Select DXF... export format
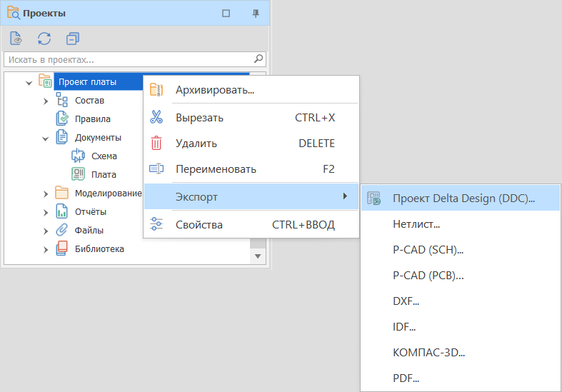The width and height of the screenshot is (562, 392). [x=461, y=301]
